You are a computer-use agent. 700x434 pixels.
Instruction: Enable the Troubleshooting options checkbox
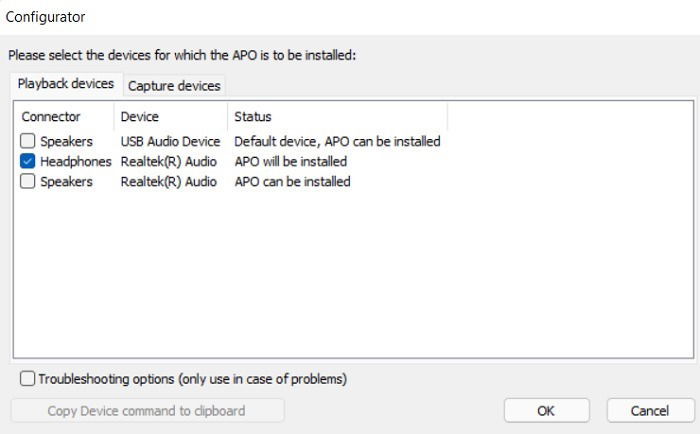pyautogui.click(x=27, y=379)
